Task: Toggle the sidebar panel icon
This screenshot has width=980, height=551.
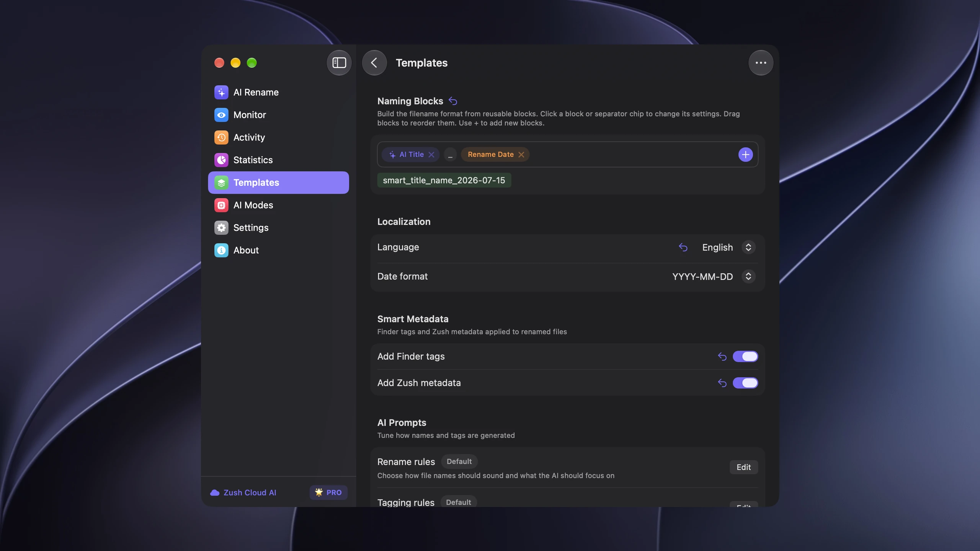Action: (x=339, y=63)
